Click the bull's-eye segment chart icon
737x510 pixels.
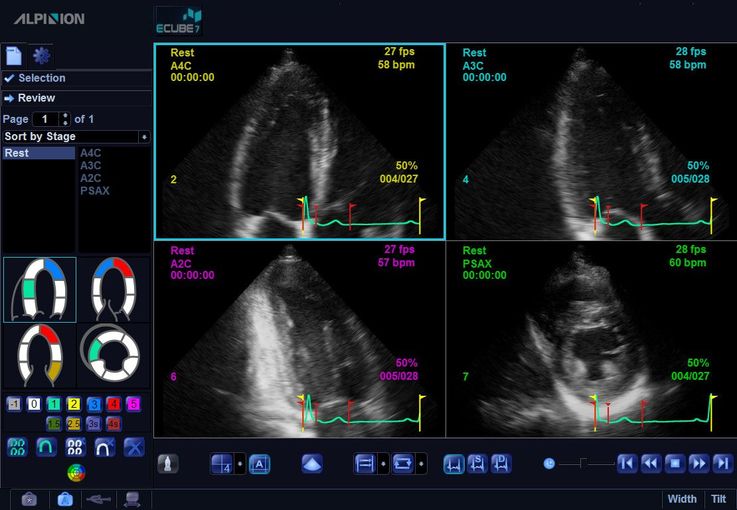(75, 471)
